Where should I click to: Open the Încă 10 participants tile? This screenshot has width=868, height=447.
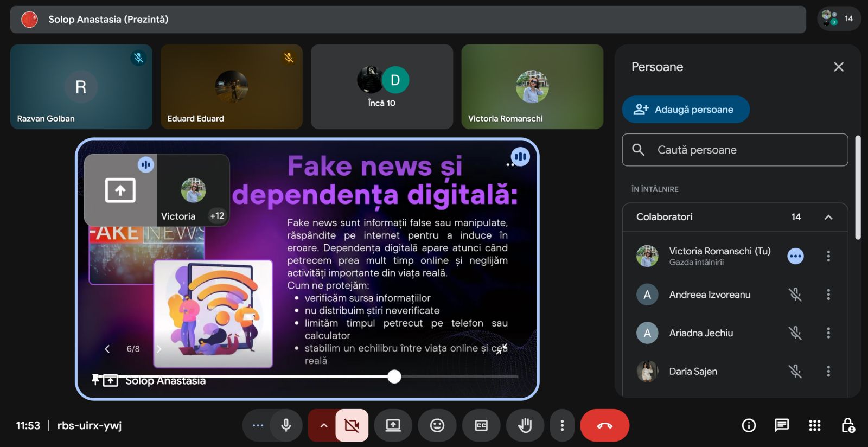tap(382, 87)
